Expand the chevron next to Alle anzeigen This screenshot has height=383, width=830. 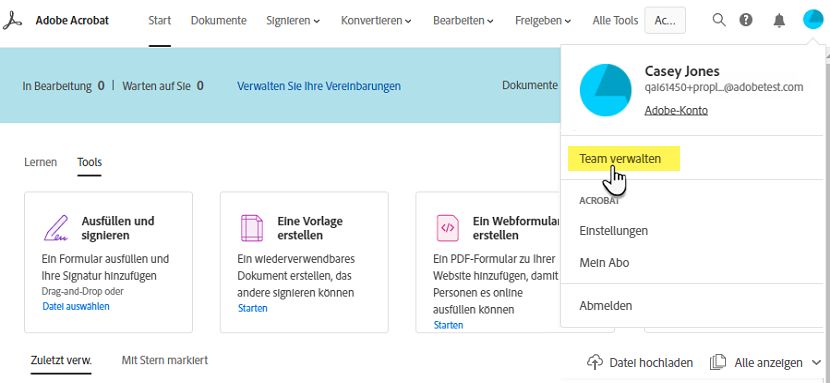pyautogui.click(x=815, y=363)
